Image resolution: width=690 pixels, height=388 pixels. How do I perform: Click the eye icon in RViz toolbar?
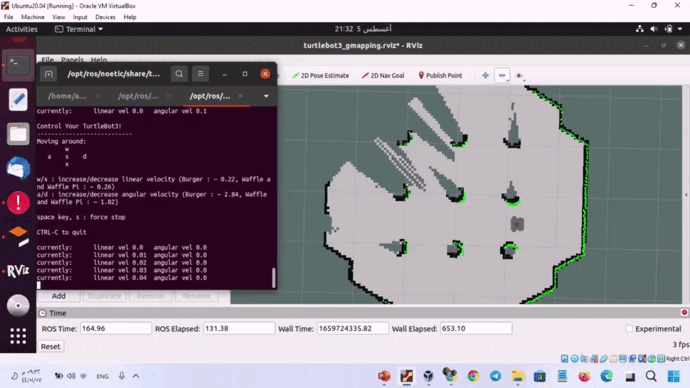[519, 76]
